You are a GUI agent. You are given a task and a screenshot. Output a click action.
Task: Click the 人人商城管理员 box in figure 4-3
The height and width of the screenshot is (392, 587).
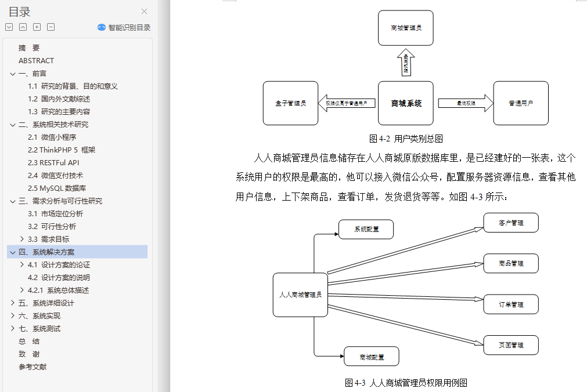click(x=300, y=295)
